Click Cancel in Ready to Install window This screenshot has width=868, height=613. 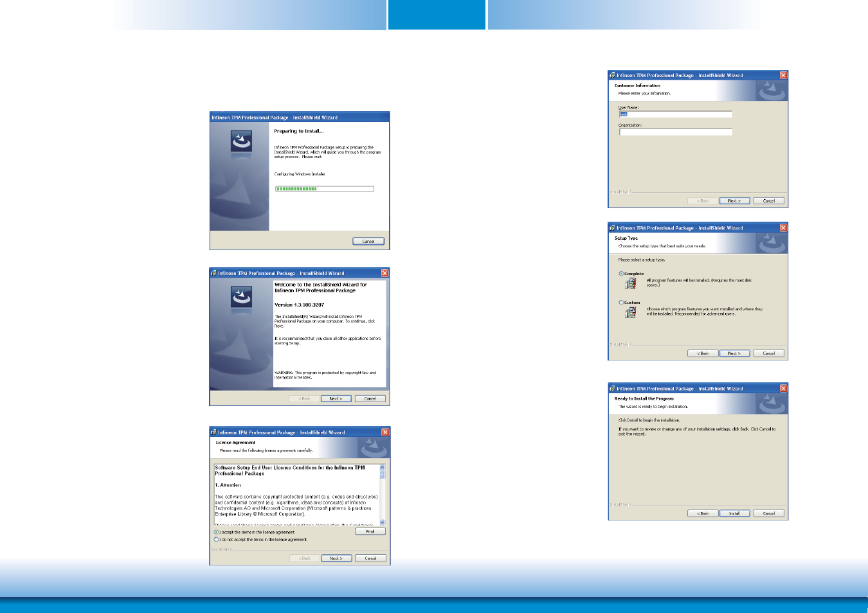[x=769, y=513]
